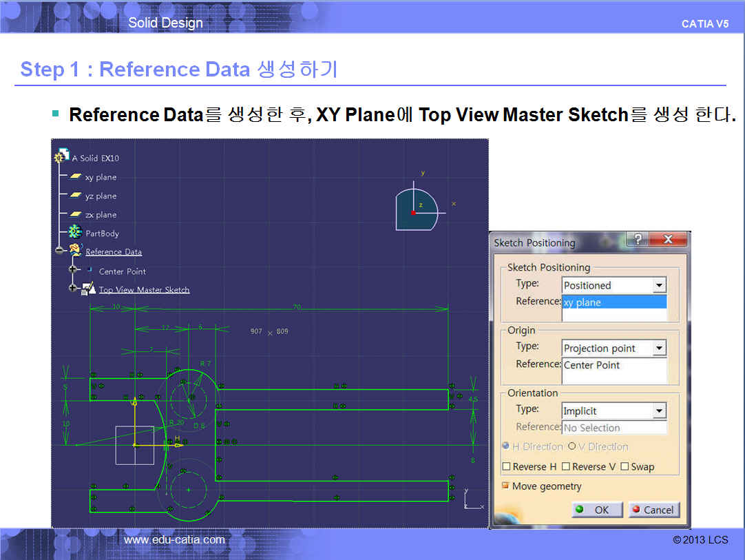Select Reference Data label in tree
The width and height of the screenshot is (745, 560).
pyautogui.click(x=114, y=251)
